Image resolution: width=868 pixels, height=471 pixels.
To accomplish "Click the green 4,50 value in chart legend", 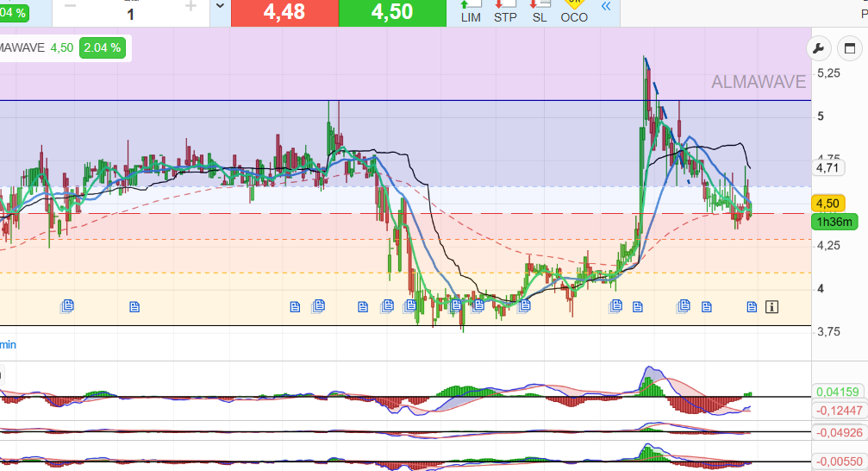I will 62,48.
